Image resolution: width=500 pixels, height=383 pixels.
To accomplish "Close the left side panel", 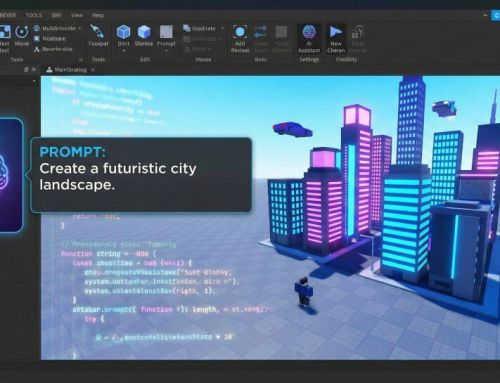I will (34, 70).
